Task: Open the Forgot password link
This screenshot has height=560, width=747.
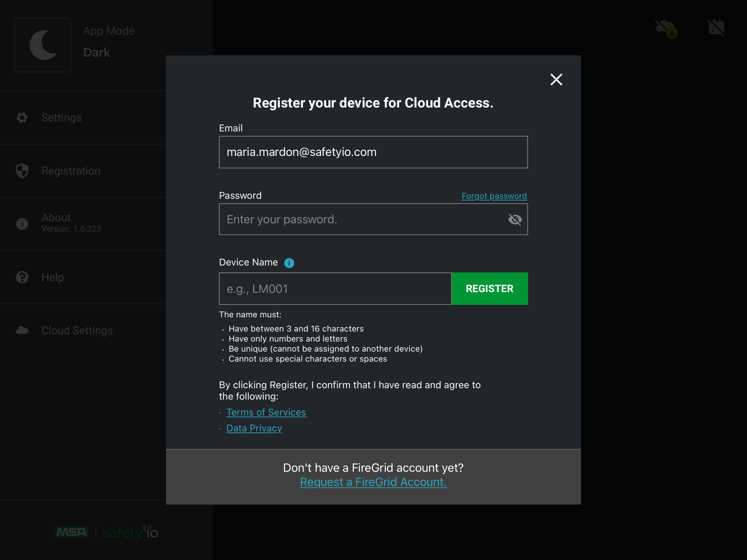Action: pyautogui.click(x=494, y=196)
